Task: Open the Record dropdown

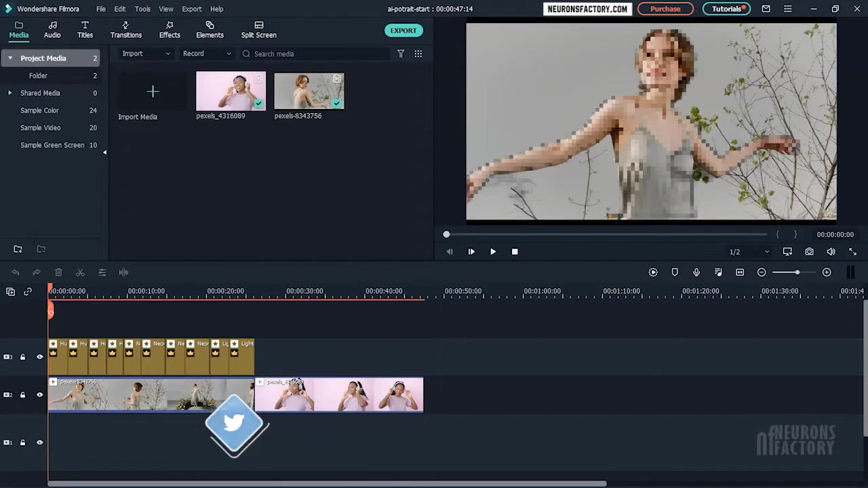Action: pos(207,54)
